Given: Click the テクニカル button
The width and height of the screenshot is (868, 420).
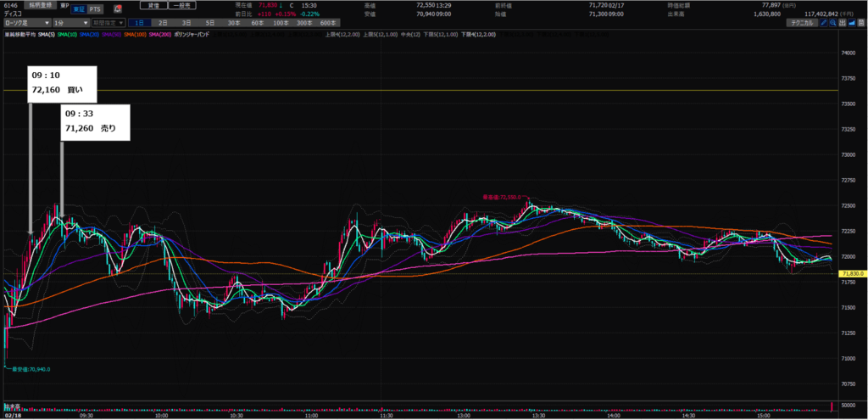Looking at the screenshot, I should [x=802, y=23].
